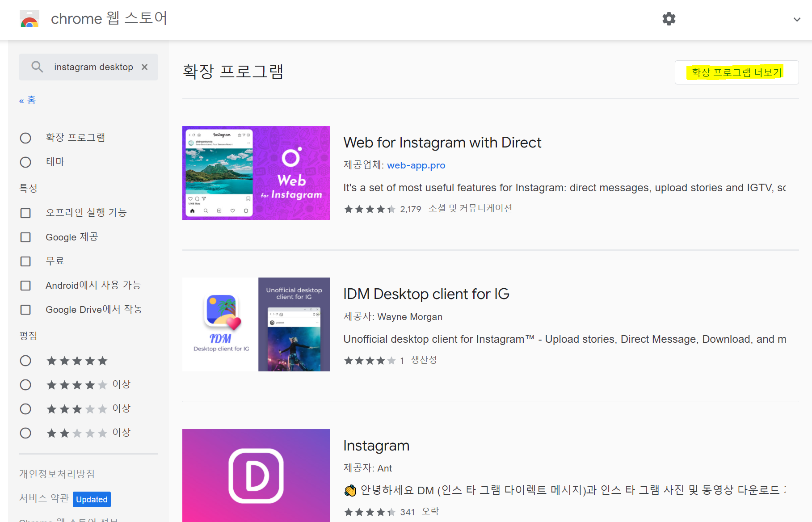Click the clapping hands emoji in description

[x=350, y=491]
